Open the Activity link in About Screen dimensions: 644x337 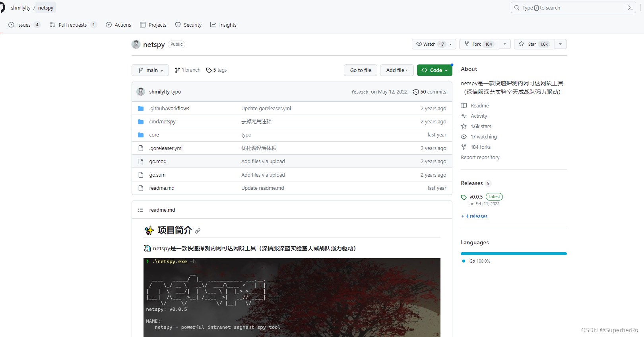point(474,116)
